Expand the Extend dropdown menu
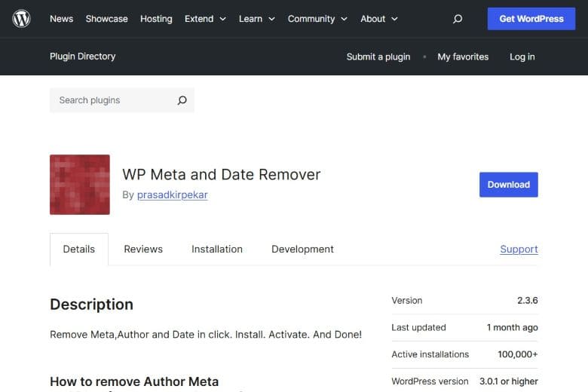The image size is (588, 392). (x=205, y=19)
